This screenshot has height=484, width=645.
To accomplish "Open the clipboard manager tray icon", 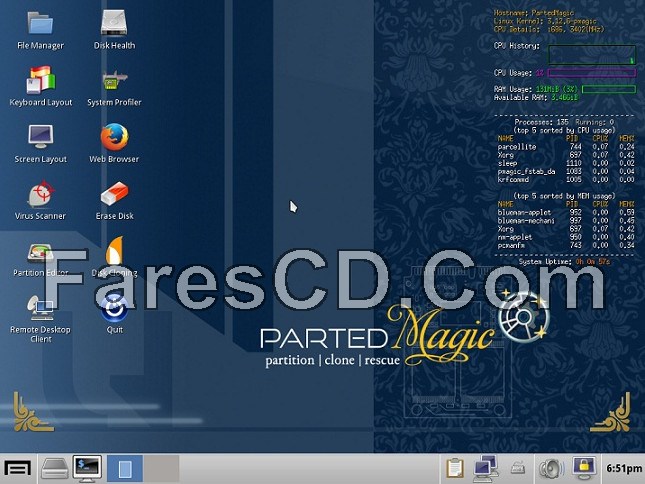I will click(455, 468).
